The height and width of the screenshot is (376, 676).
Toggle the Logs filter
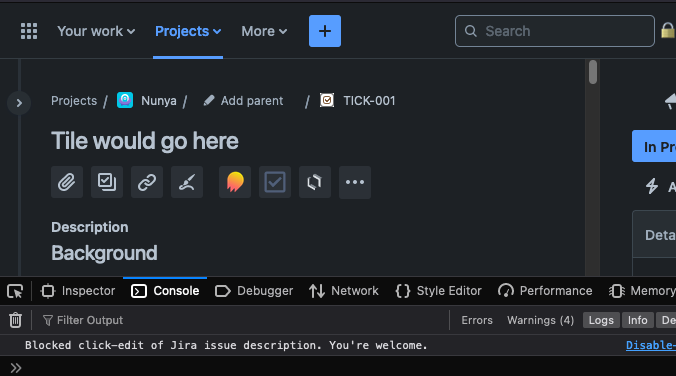pyautogui.click(x=601, y=320)
